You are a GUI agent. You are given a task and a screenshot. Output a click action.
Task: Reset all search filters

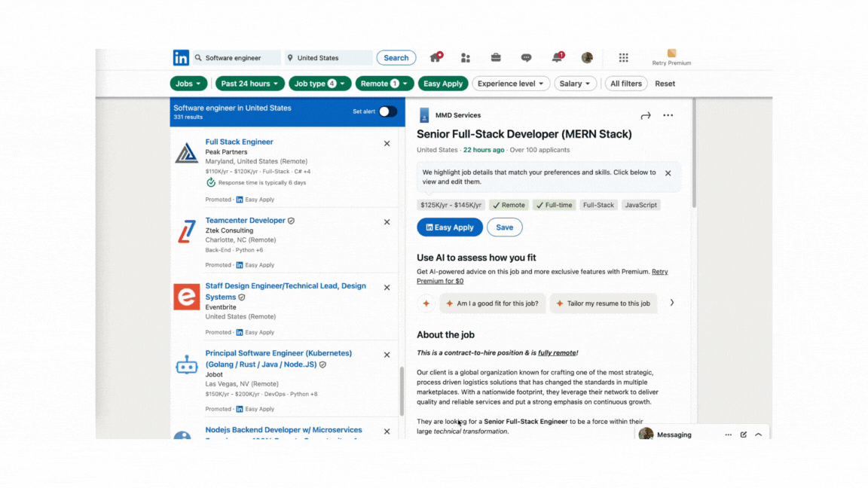665,84
